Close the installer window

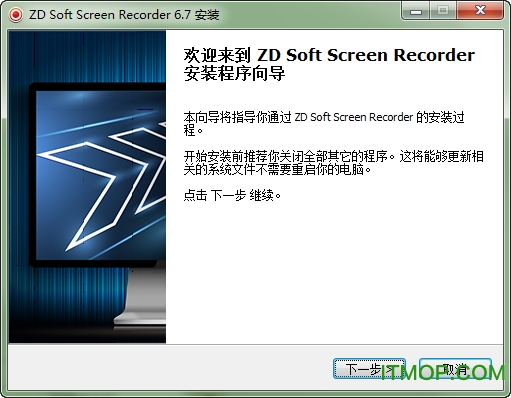click(480, 11)
